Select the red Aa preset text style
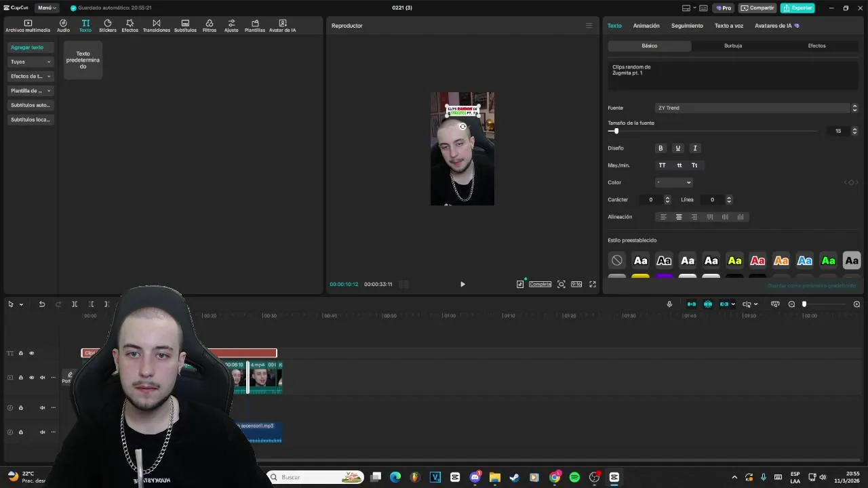Image resolution: width=868 pixels, height=488 pixels. tap(757, 260)
